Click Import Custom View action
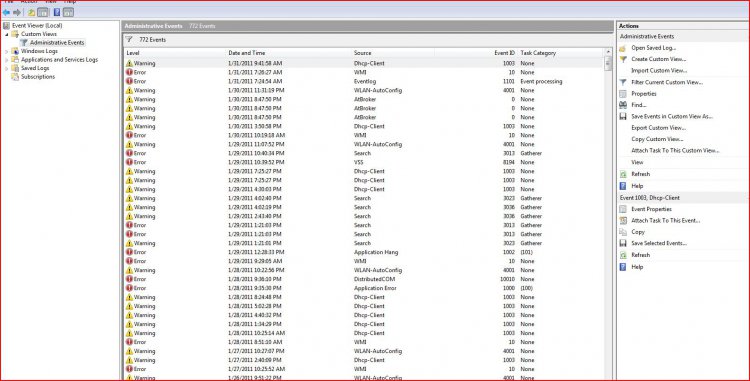The width and height of the screenshot is (750, 381). pyautogui.click(x=659, y=71)
